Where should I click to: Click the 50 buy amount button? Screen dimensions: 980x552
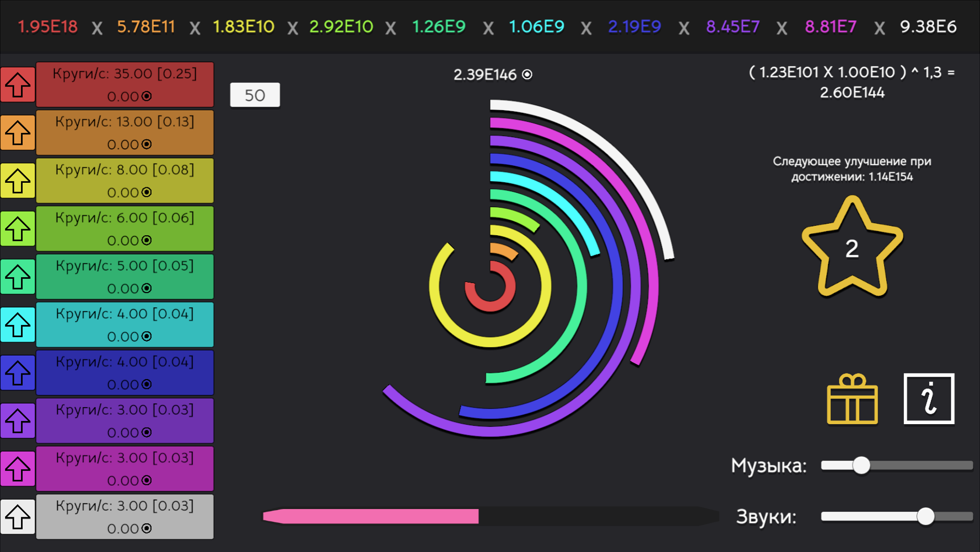tap(255, 95)
